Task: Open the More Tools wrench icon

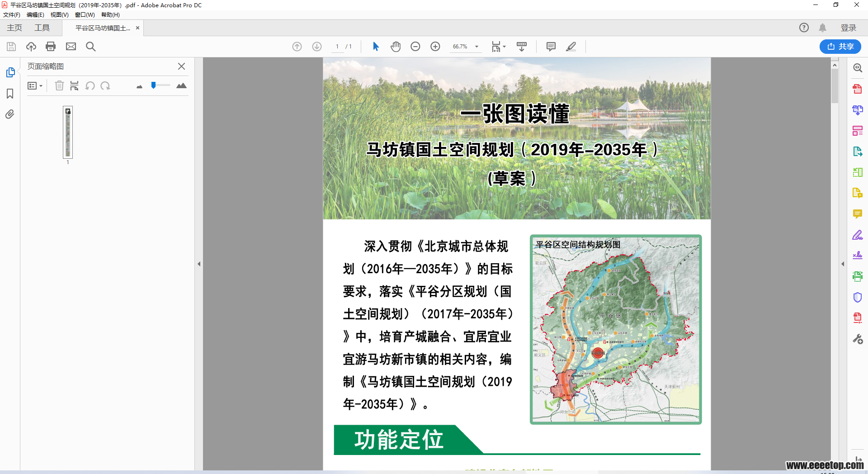Action: coord(858,339)
